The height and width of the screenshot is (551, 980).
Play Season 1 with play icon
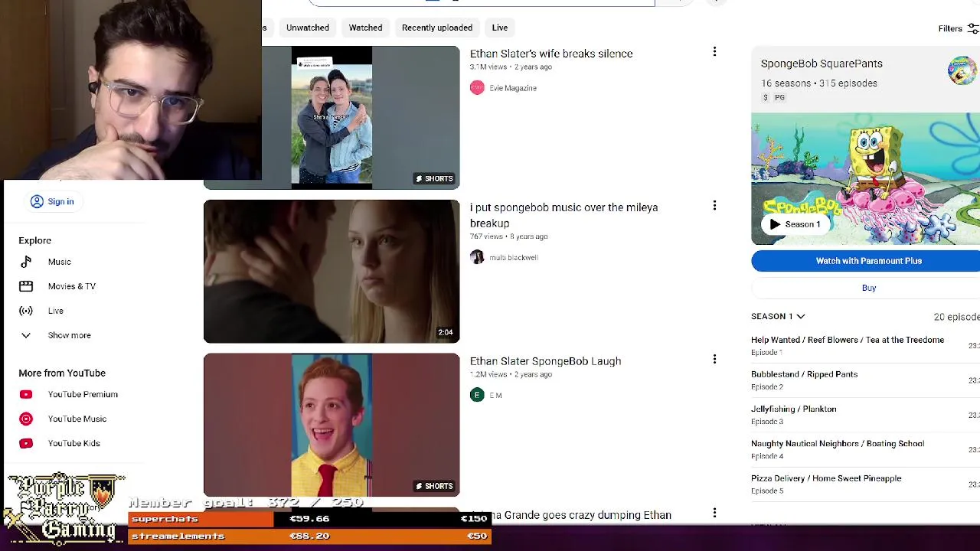[x=775, y=224]
